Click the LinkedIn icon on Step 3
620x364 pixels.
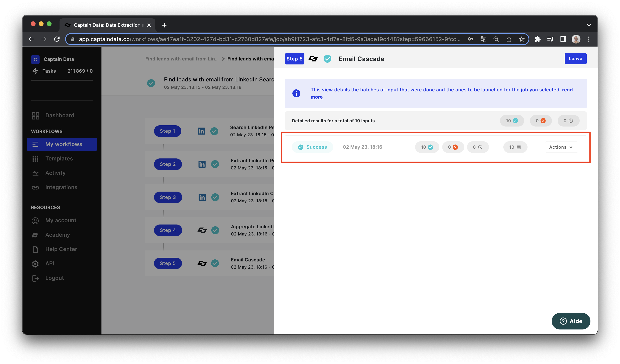pos(202,197)
